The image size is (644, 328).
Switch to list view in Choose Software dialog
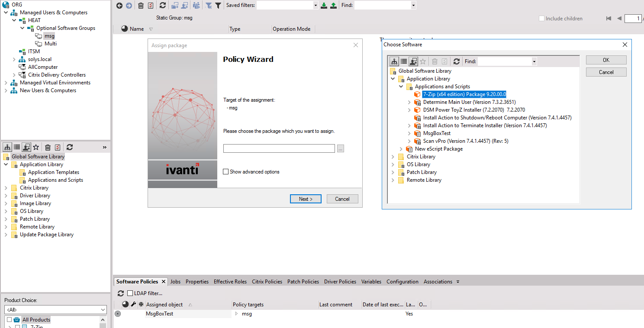point(404,61)
